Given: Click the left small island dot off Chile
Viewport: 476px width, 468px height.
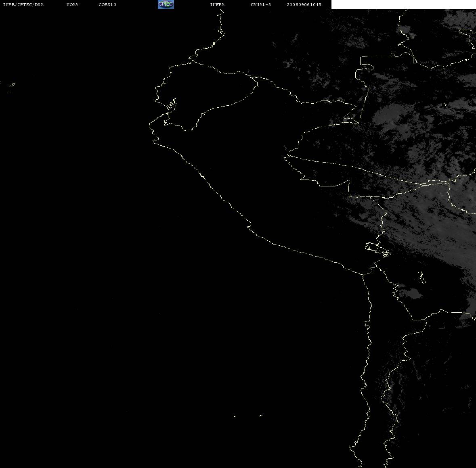Looking at the screenshot, I should 234,416.
